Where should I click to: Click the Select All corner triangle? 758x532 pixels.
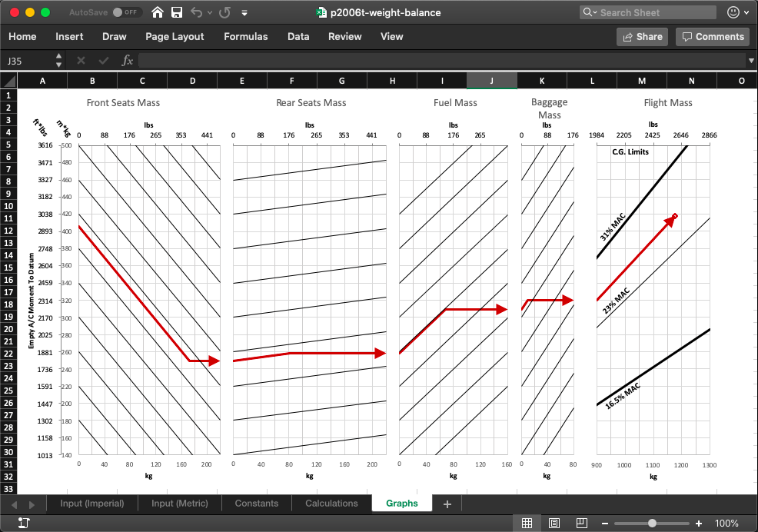coord(8,81)
